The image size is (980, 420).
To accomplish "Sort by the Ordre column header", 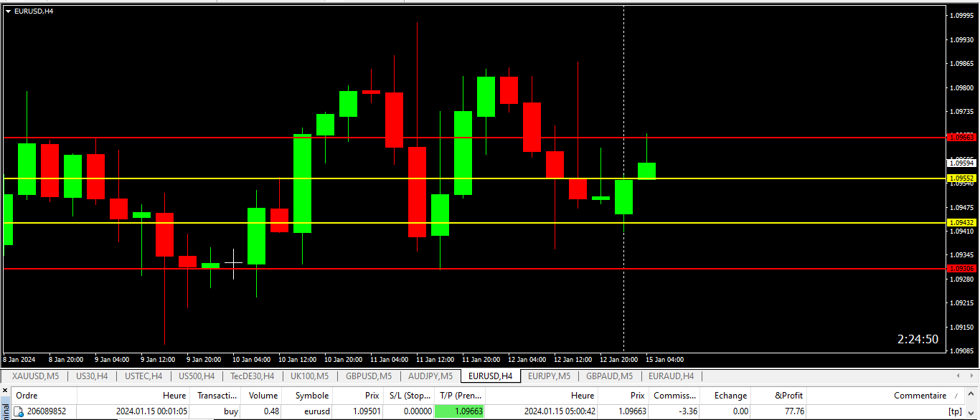I will click(x=27, y=396).
